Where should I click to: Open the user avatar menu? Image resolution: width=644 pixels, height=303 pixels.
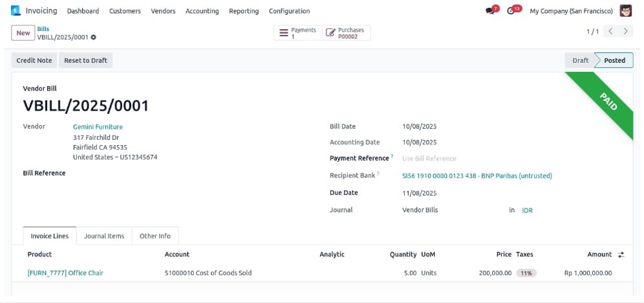pyautogui.click(x=625, y=11)
